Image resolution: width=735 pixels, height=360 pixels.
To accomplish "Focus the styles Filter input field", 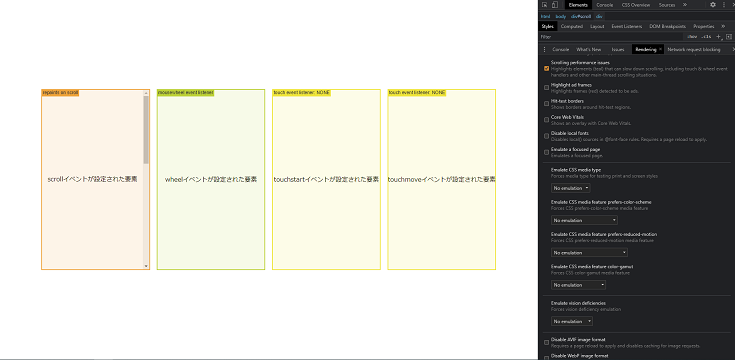I will coord(609,37).
